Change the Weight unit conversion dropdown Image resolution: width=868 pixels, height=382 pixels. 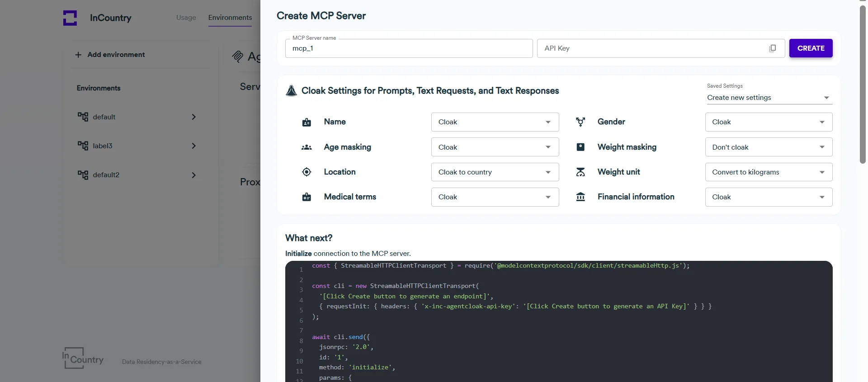768,172
